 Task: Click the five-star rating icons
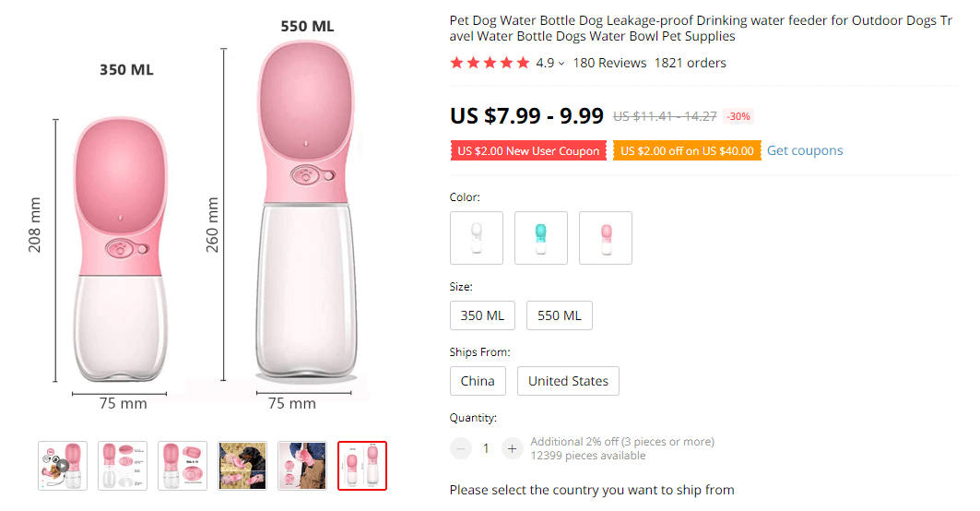tap(490, 64)
